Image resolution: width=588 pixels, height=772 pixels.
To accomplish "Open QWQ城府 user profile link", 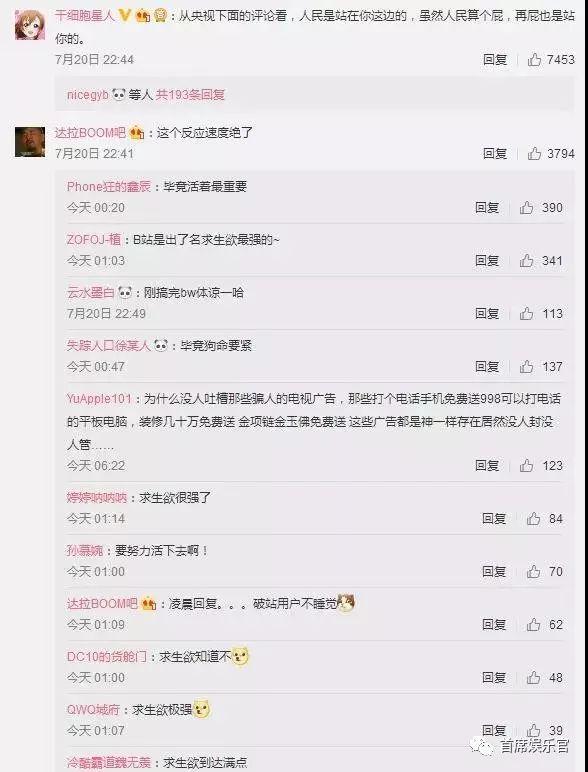I will tap(94, 709).
